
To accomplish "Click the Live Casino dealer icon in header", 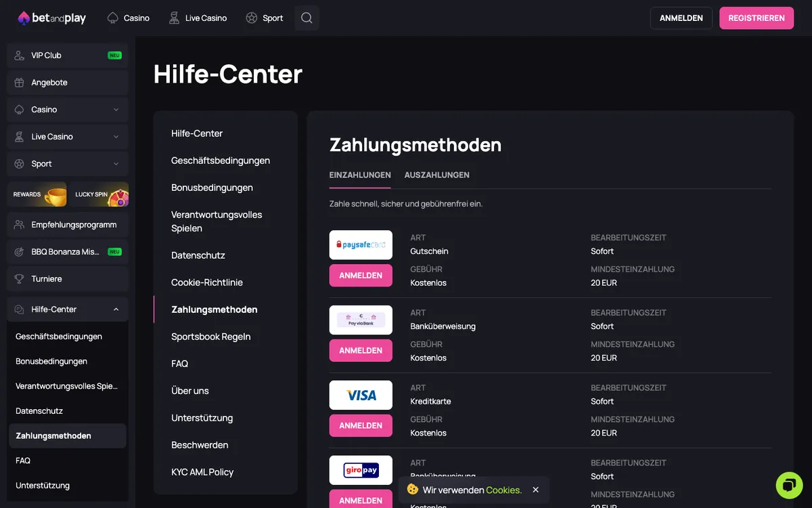I will point(175,18).
